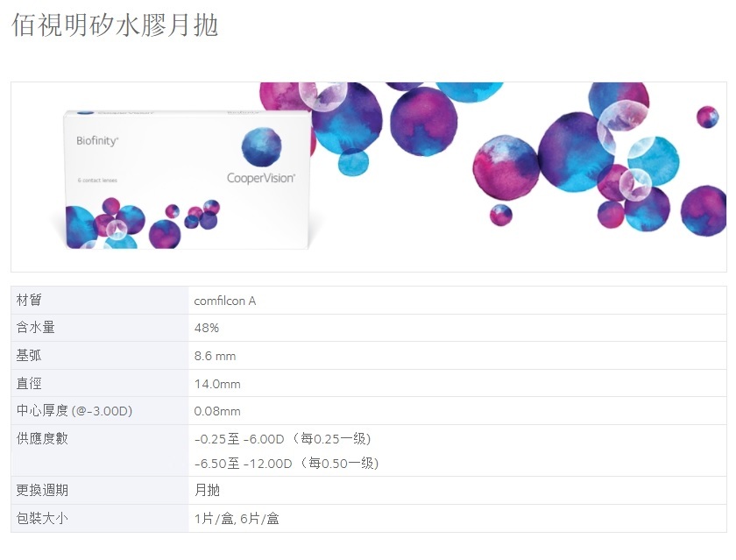Click the 8.6 mm base curve value
The width and height of the screenshot is (736, 560).
[x=215, y=356]
